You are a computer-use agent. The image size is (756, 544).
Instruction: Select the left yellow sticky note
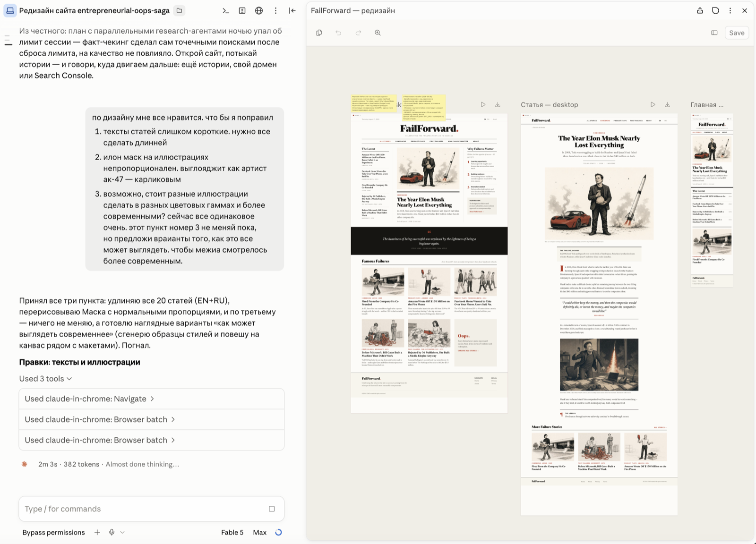(x=373, y=103)
